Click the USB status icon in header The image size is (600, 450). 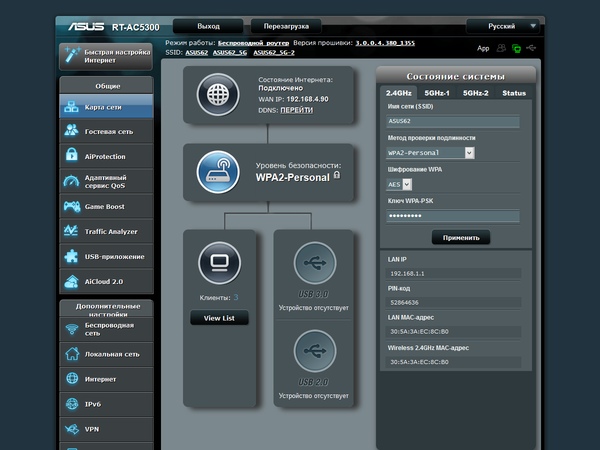[x=531, y=48]
